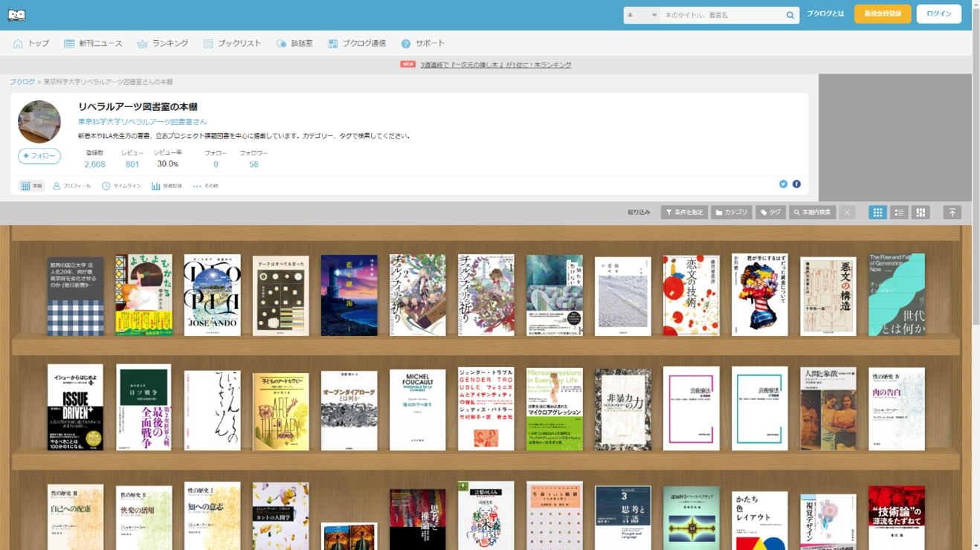Open the 本 search type dropdown

click(642, 15)
